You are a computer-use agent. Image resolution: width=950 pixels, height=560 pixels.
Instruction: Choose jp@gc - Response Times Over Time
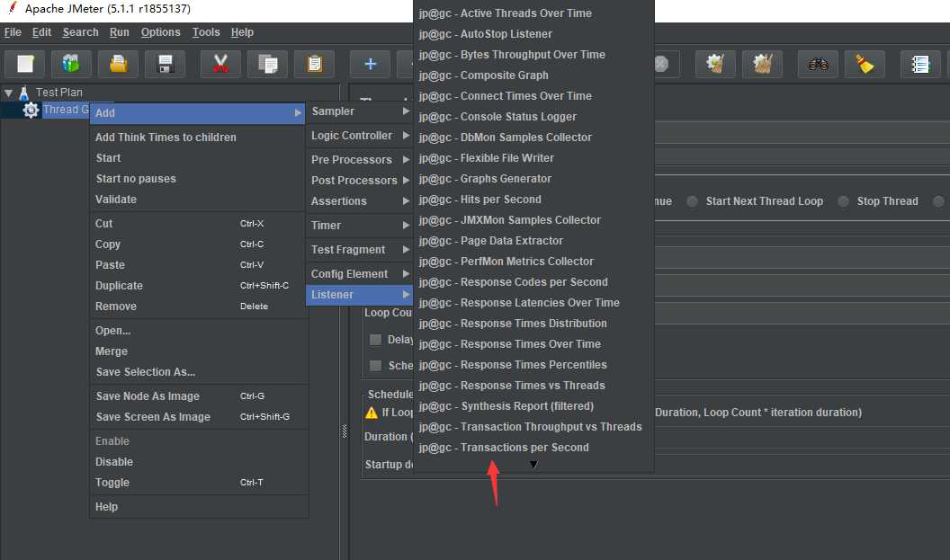point(533,344)
